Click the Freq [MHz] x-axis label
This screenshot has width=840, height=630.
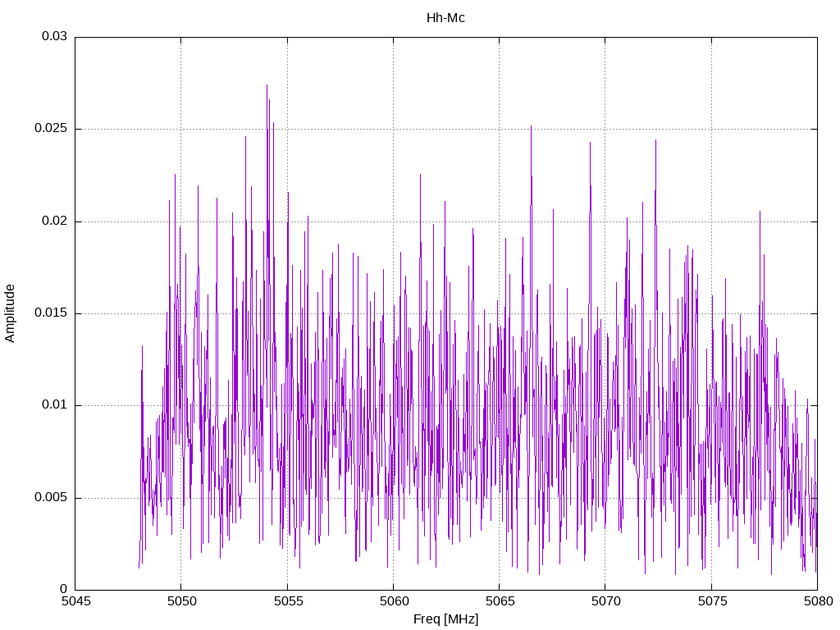(x=445, y=619)
